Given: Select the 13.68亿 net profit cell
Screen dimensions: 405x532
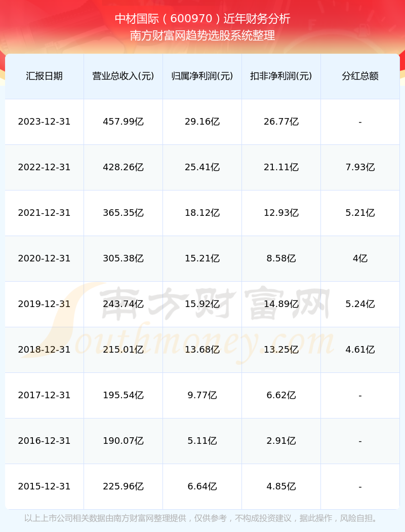Looking at the screenshot, I should tap(202, 350).
